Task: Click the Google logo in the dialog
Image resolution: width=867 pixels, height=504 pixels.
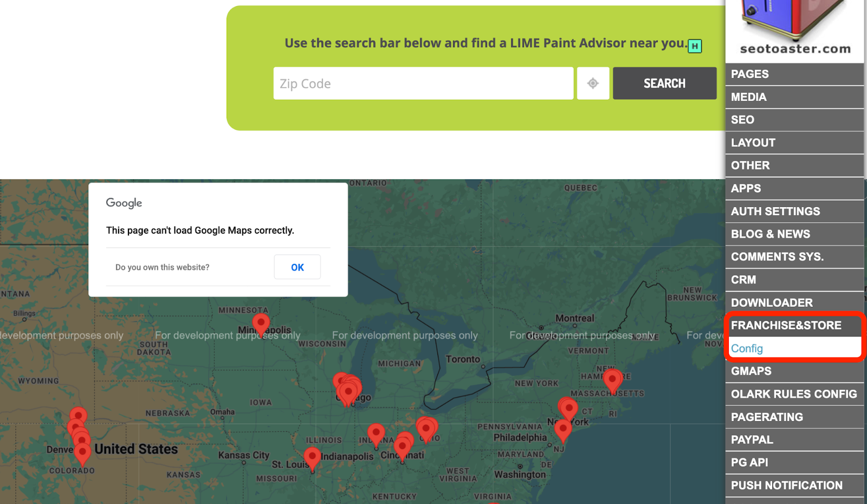Action: pyautogui.click(x=124, y=203)
